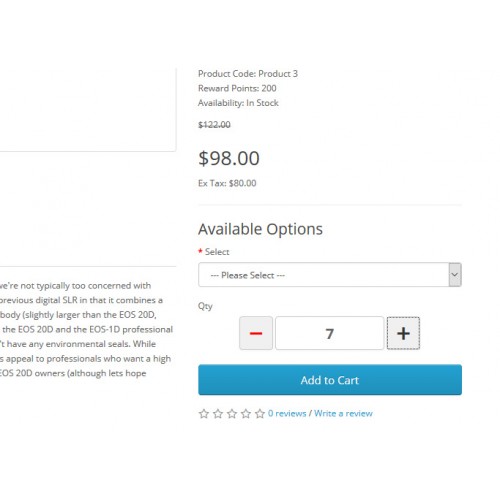Click the "Product Code: Product 3" text

[248, 74]
